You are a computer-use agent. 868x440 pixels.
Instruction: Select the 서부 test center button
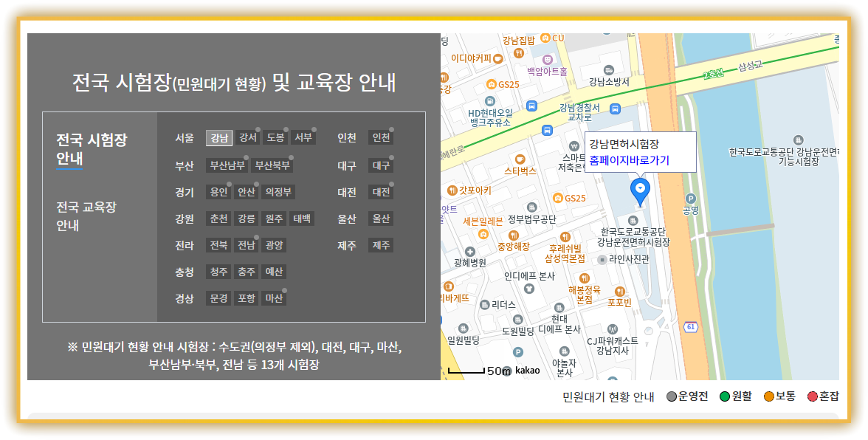click(303, 137)
